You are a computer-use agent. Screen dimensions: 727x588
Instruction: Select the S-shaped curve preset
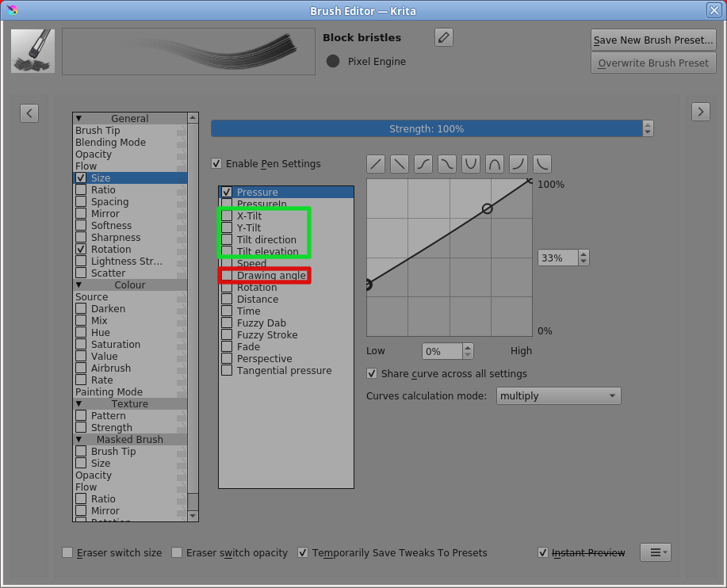coord(423,164)
